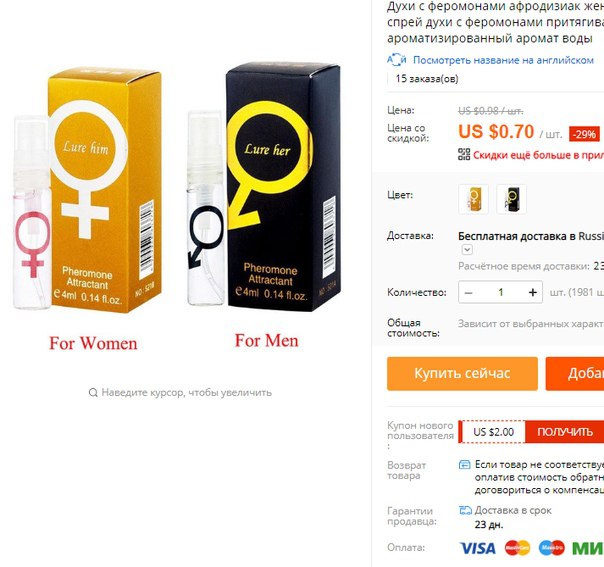Click the quantity input field
This screenshot has height=567, width=604.
501,293
